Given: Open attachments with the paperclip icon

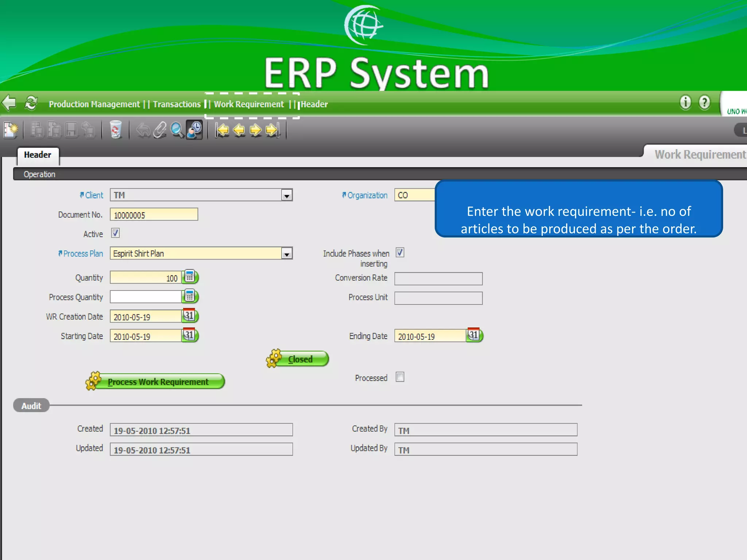Looking at the screenshot, I should [x=160, y=130].
